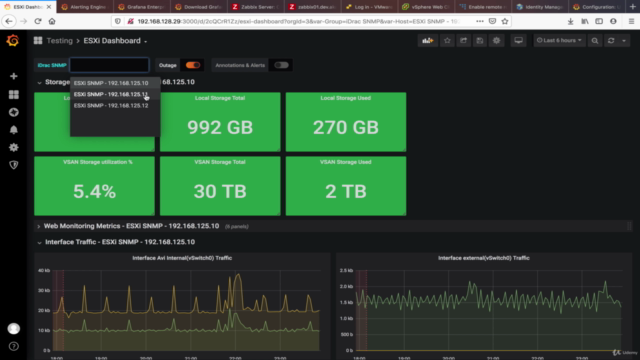640x360 pixels.
Task: Open the browser library icon
Action: 585,21
